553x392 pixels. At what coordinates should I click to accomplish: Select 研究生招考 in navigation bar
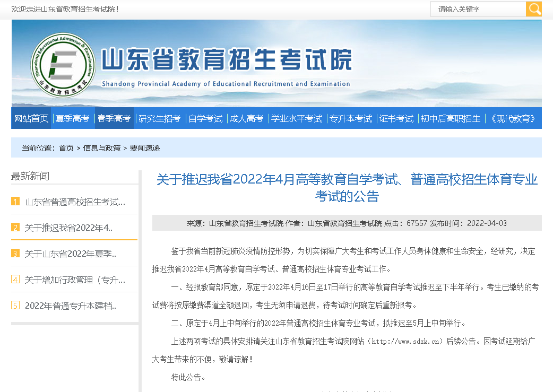tap(159, 118)
